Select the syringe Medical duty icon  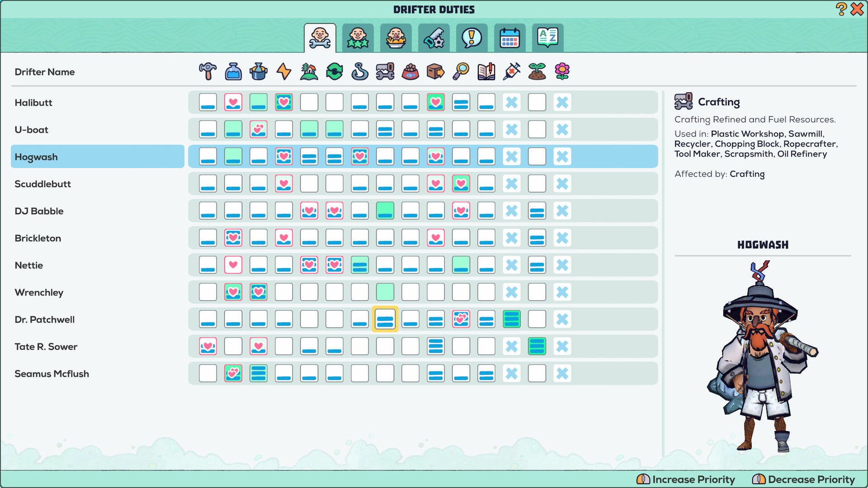[x=511, y=71]
